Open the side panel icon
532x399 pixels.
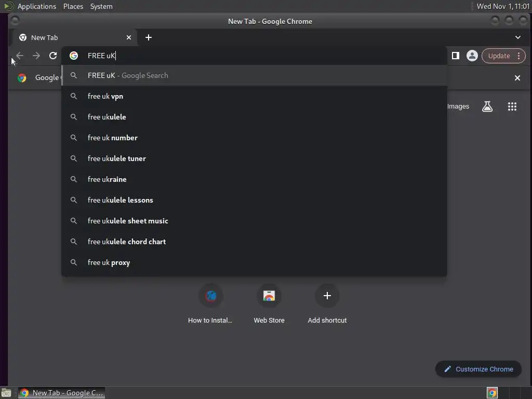pyautogui.click(x=455, y=56)
